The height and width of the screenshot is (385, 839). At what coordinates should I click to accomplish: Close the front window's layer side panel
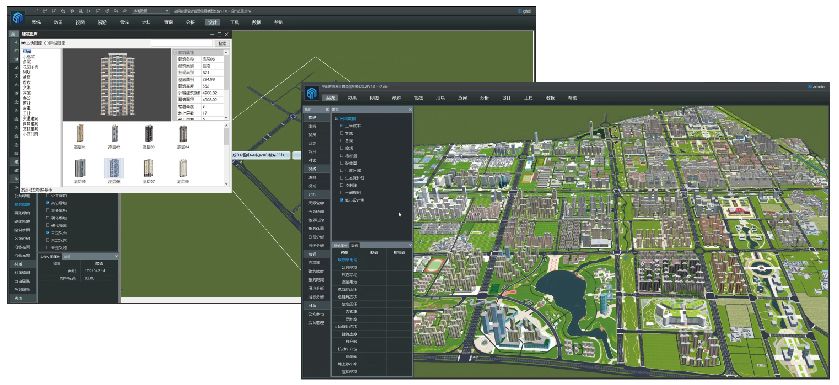pos(410,110)
